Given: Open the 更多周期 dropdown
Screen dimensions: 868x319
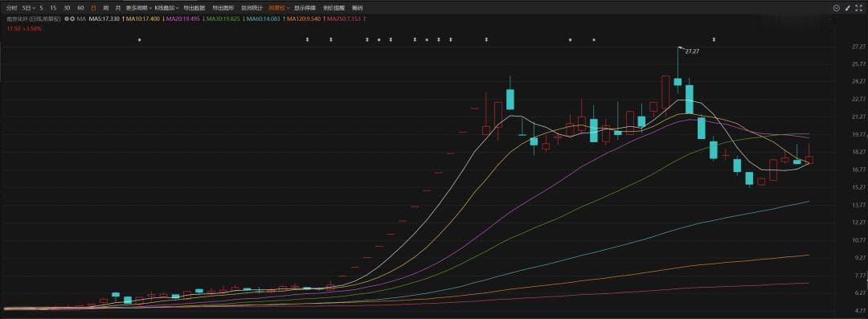Looking at the screenshot, I should click(137, 8).
